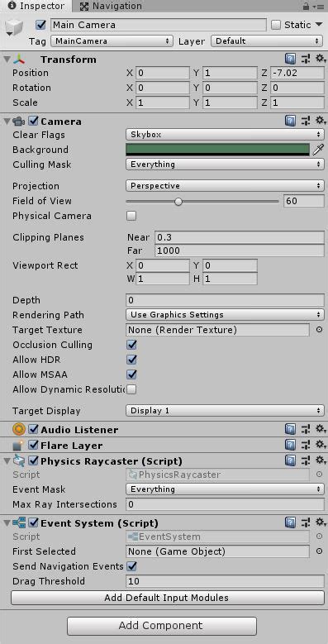328x644 pixels.
Task: Collapse Event System foldout arrow
Action: click(x=7, y=522)
